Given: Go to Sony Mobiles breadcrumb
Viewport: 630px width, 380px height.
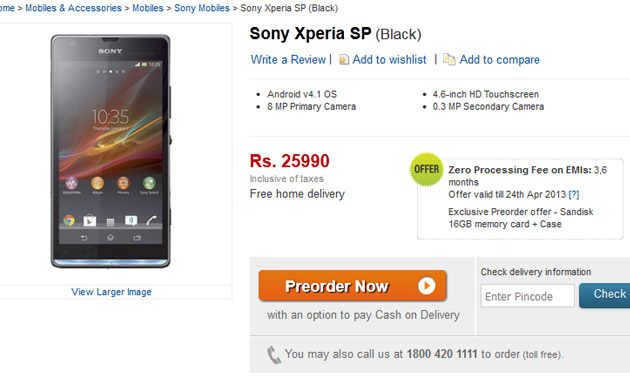Looking at the screenshot, I should [202, 8].
